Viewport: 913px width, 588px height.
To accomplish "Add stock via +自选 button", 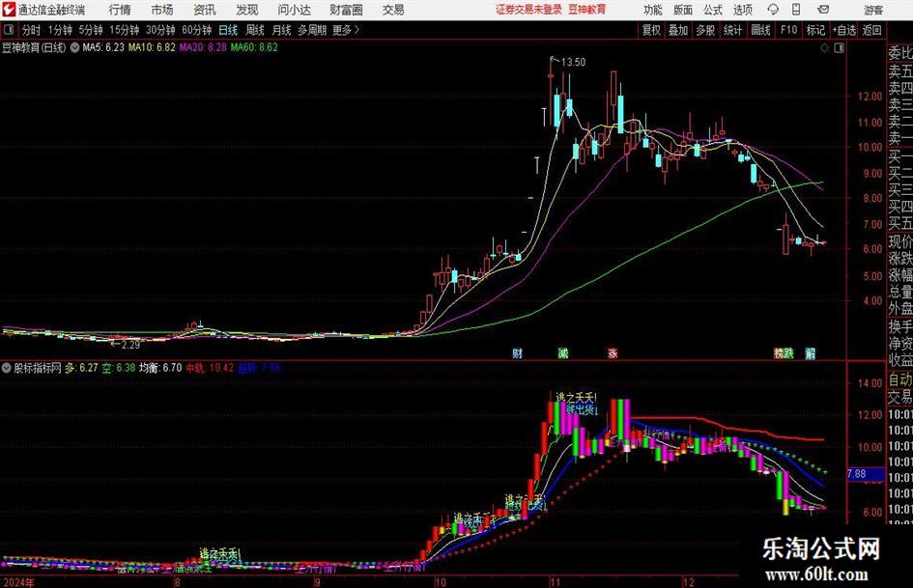I will (x=843, y=30).
